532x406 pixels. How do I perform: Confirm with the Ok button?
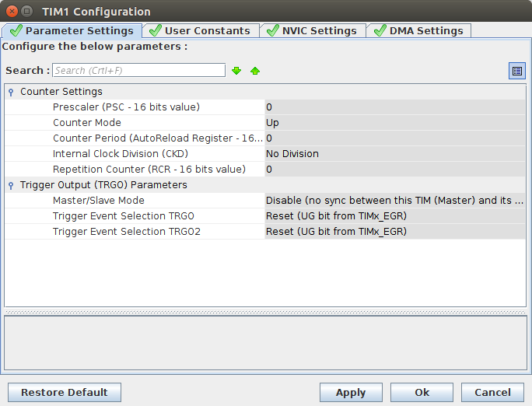click(x=422, y=393)
